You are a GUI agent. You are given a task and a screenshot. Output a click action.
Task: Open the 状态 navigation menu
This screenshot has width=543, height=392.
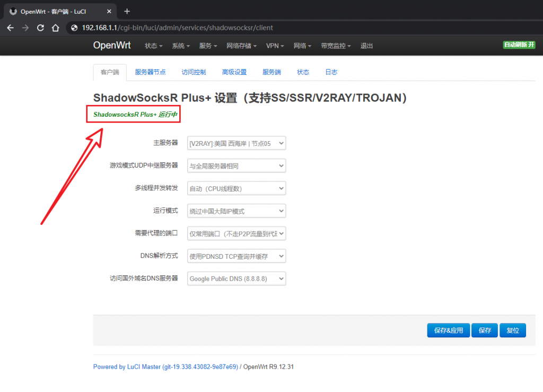click(153, 46)
